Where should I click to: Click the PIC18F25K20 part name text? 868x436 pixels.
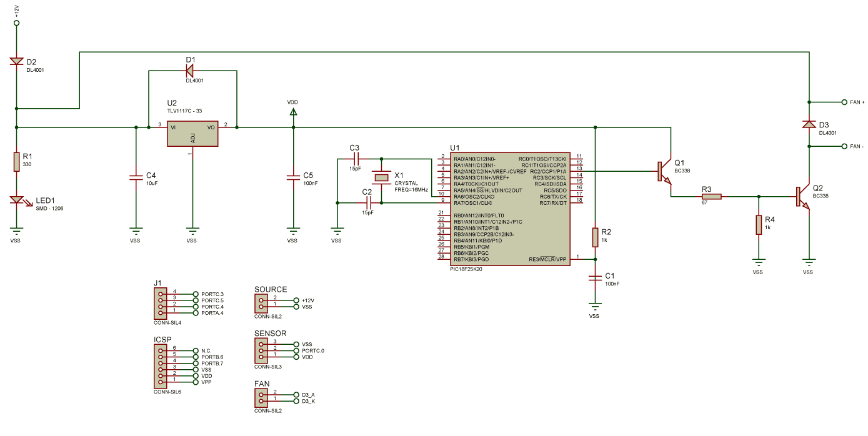click(466, 269)
